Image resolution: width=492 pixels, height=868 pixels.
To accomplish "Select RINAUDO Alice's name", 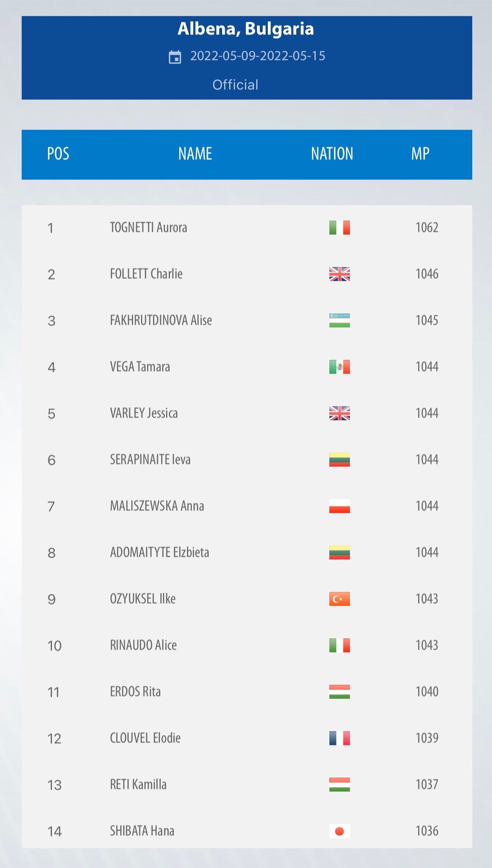I will [x=143, y=646].
